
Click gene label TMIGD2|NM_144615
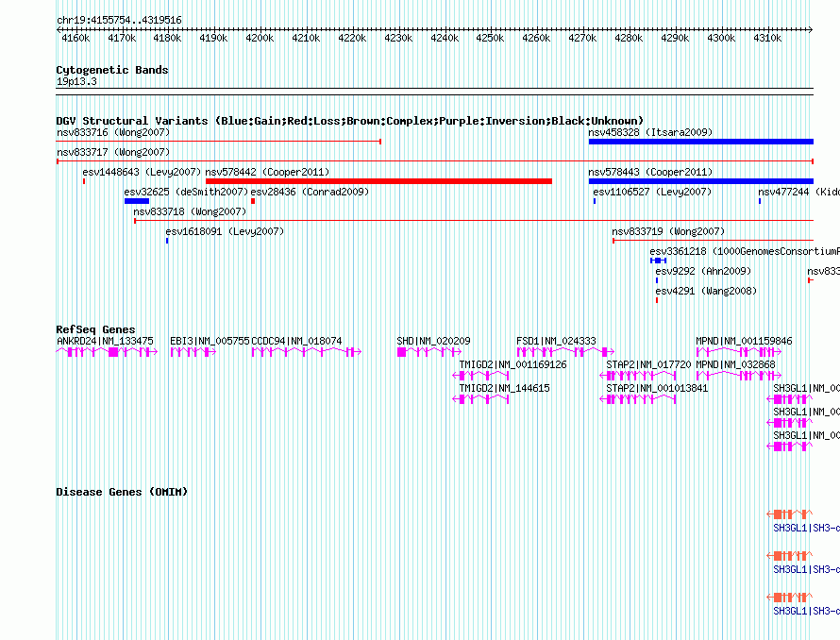pyautogui.click(x=504, y=388)
